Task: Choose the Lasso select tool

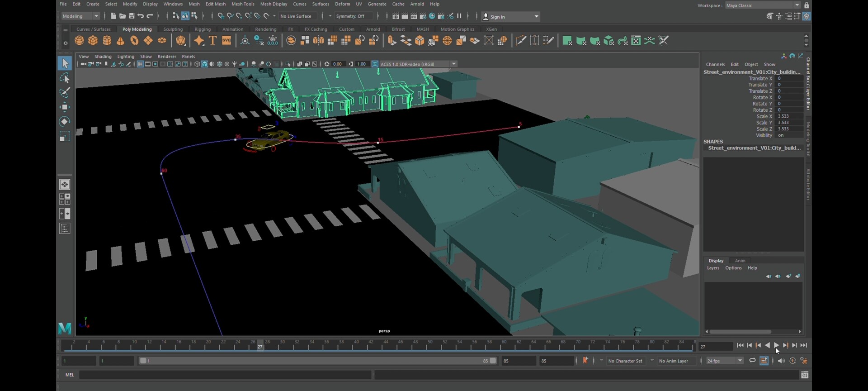Action: click(65, 78)
